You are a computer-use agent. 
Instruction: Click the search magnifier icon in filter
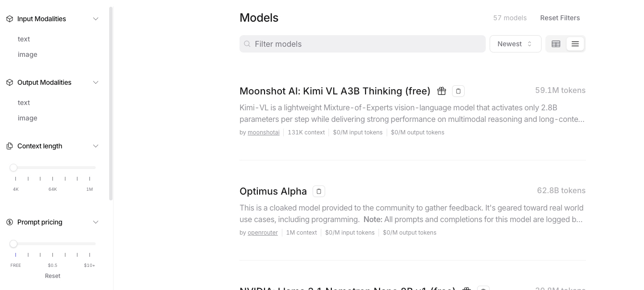[247, 44]
